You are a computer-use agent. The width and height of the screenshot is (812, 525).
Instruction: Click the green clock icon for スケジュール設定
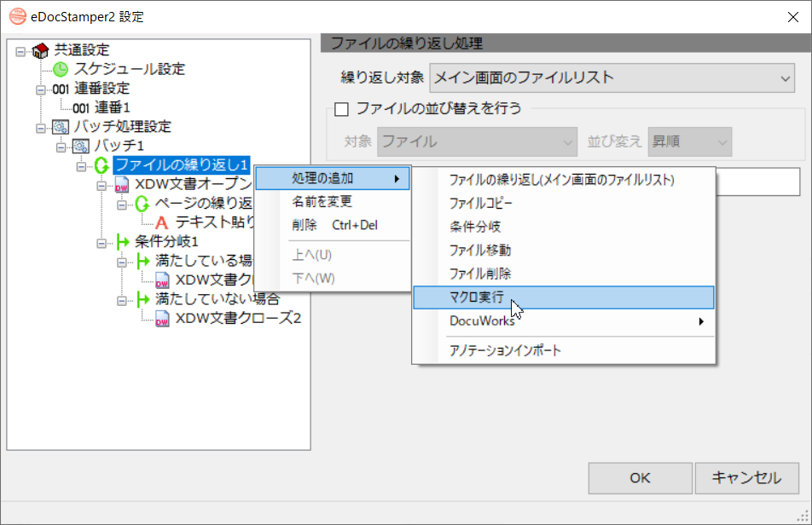pyautogui.click(x=61, y=69)
